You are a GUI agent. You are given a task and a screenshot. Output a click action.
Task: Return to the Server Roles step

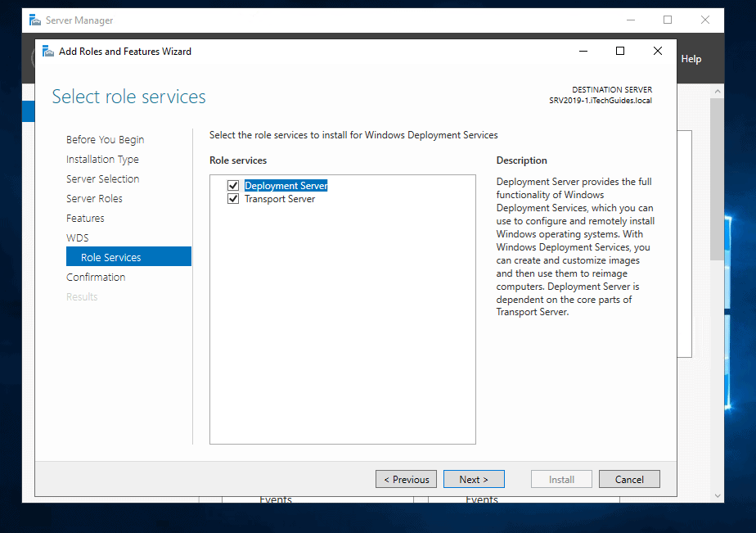coord(94,199)
